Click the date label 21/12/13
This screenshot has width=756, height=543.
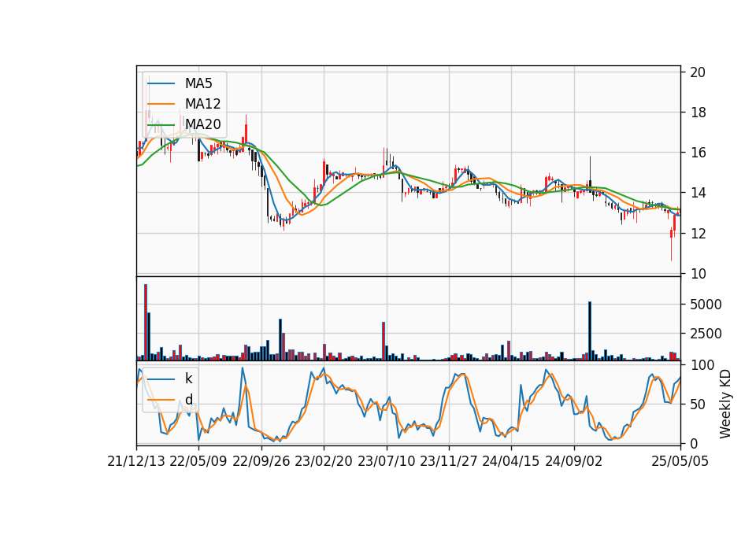click(x=136, y=461)
